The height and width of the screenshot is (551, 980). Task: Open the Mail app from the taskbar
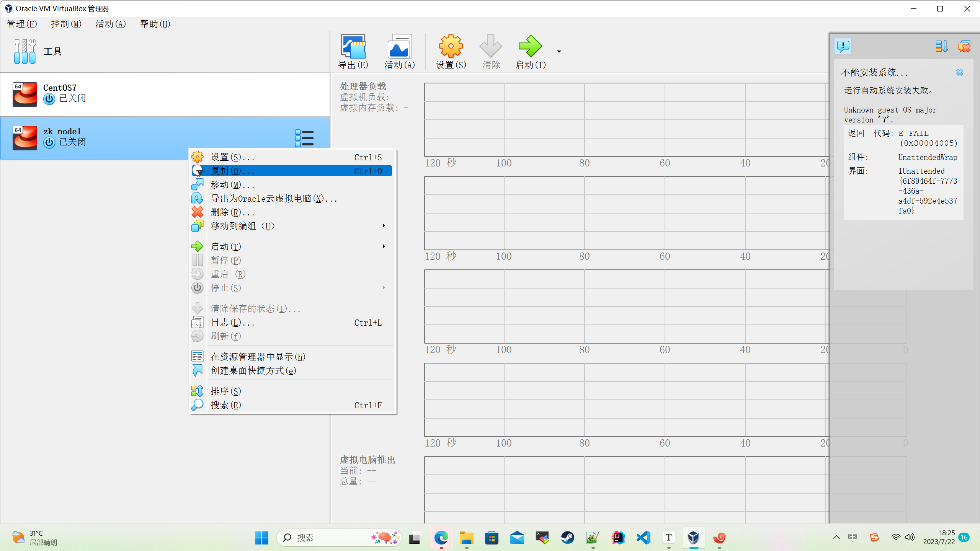coord(517,538)
